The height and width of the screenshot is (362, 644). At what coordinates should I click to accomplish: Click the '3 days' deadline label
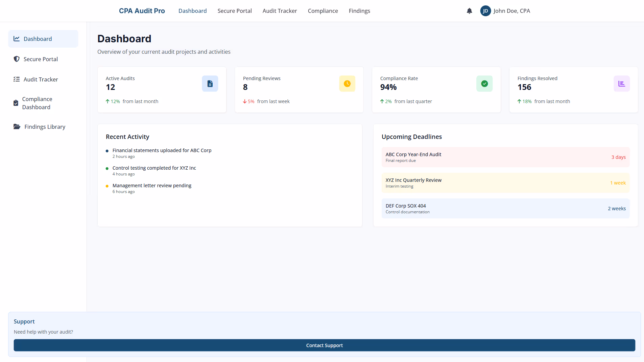(618, 157)
